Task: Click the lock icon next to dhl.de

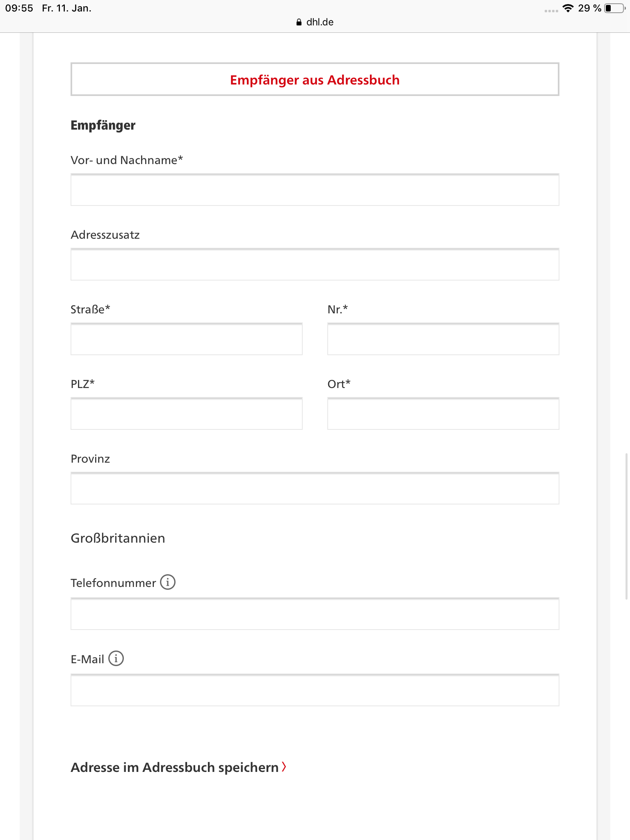Action: (298, 22)
